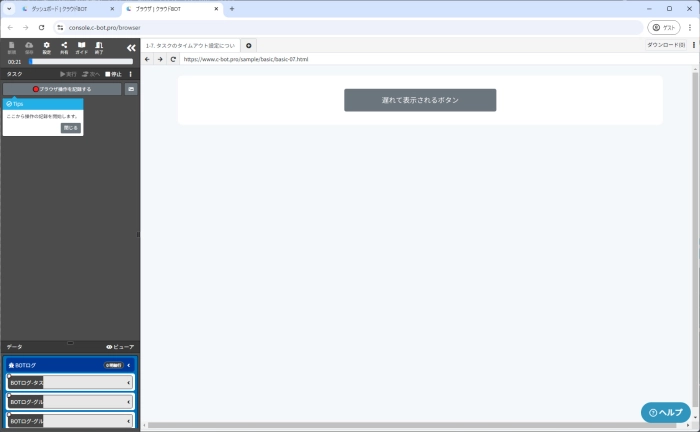Click the session time progress bar
The image size is (700, 432).
click(x=80, y=61)
